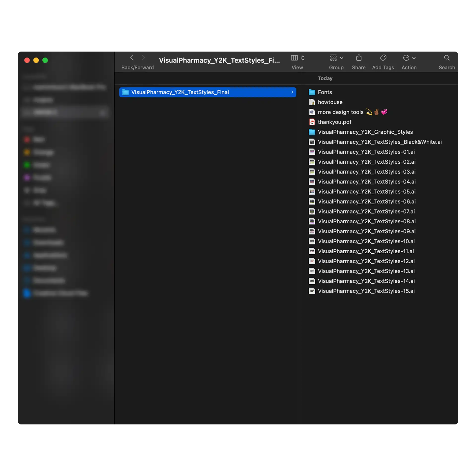Open the more design tools web link
The height and width of the screenshot is (476, 476).
point(340,112)
